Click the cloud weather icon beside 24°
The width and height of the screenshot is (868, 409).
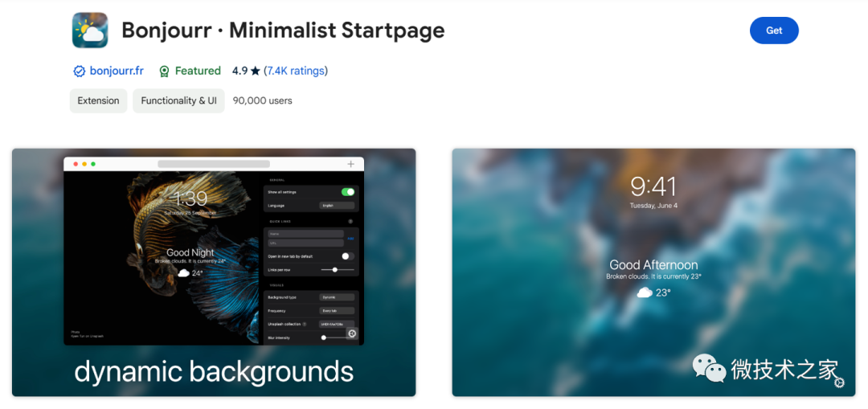coord(184,273)
